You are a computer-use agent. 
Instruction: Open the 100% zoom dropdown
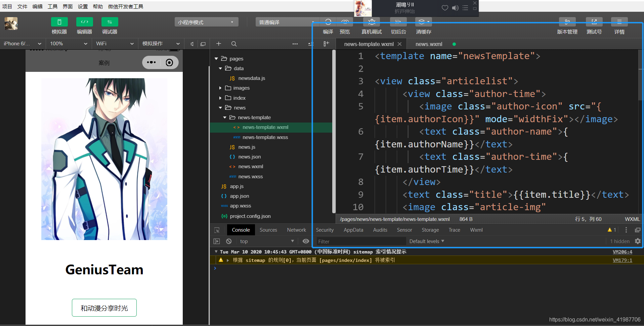coord(69,44)
